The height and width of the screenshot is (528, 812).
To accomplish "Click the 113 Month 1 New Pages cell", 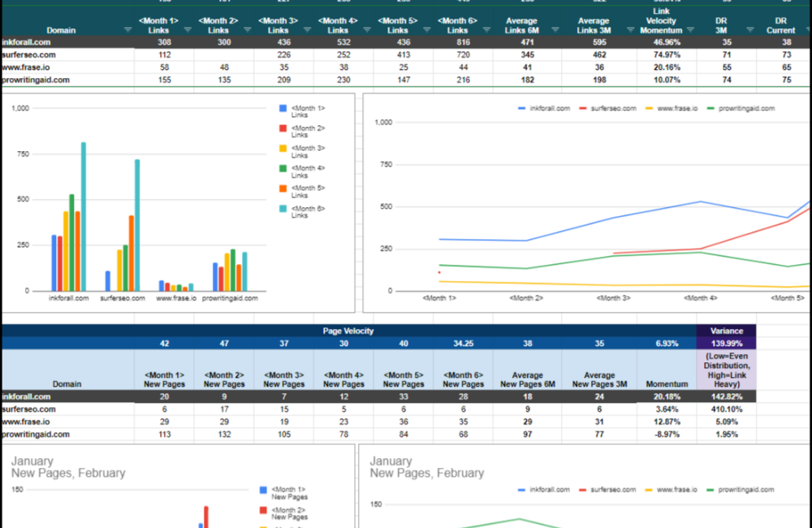I will pyautogui.click(x=165, y=435).
